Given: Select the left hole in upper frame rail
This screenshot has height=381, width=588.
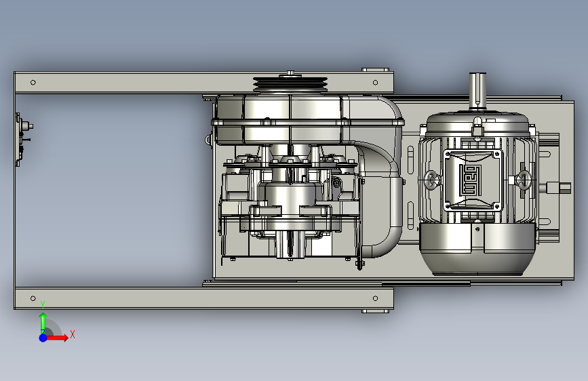Looking at the screenshot, I should click(33, 83).
